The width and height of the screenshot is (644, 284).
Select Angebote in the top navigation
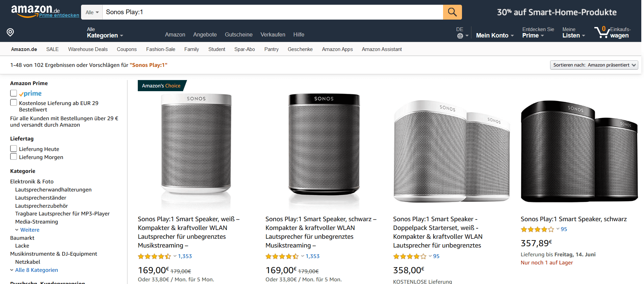point(205,35)
